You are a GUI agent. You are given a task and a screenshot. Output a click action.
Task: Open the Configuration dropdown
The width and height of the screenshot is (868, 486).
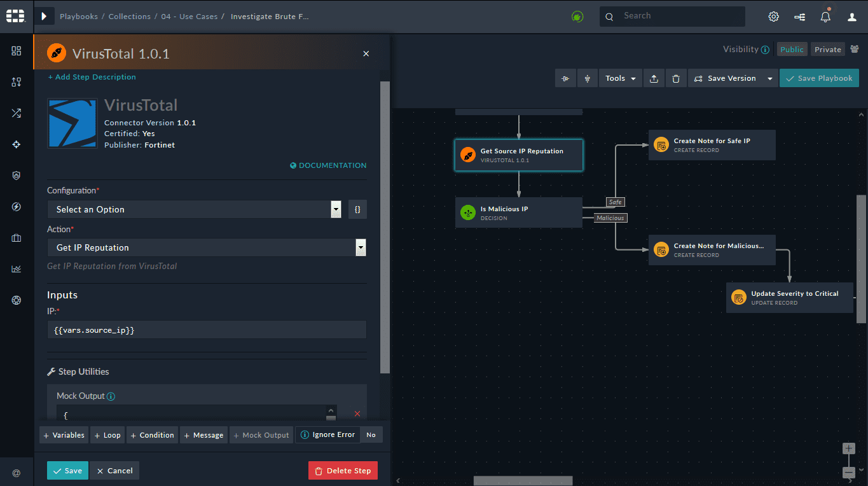tap(194, 209)
